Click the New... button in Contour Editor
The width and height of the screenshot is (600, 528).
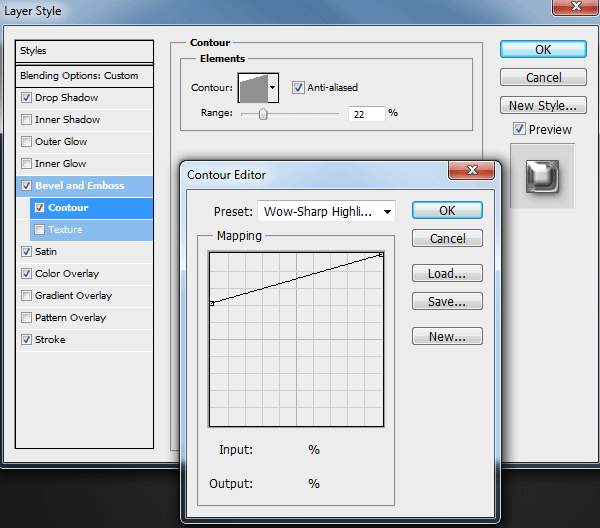pyautogui.click(x=447, y=336)
